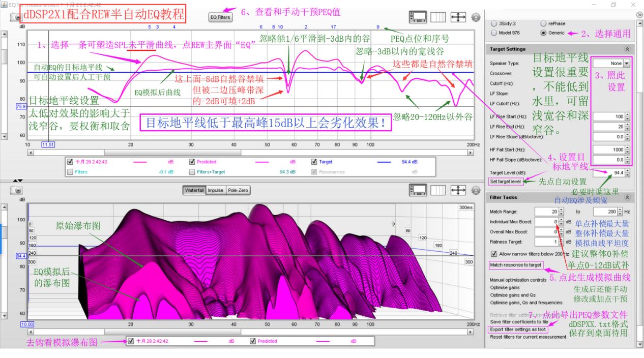This screenshot has width=644, height=358.
Task: Select the frequency gridlines icon above the SPL graph
Action: point(438,16)
